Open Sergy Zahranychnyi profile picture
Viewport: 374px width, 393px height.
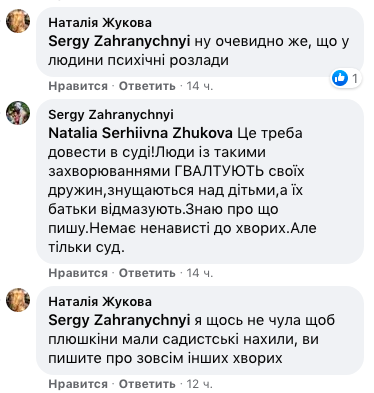pos(18,113)
